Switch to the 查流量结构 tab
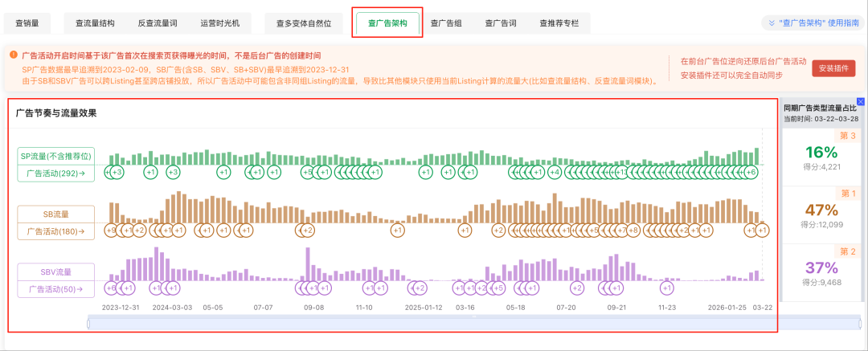Viewport: 868px width, 351px height. click(x=95, y=24)
